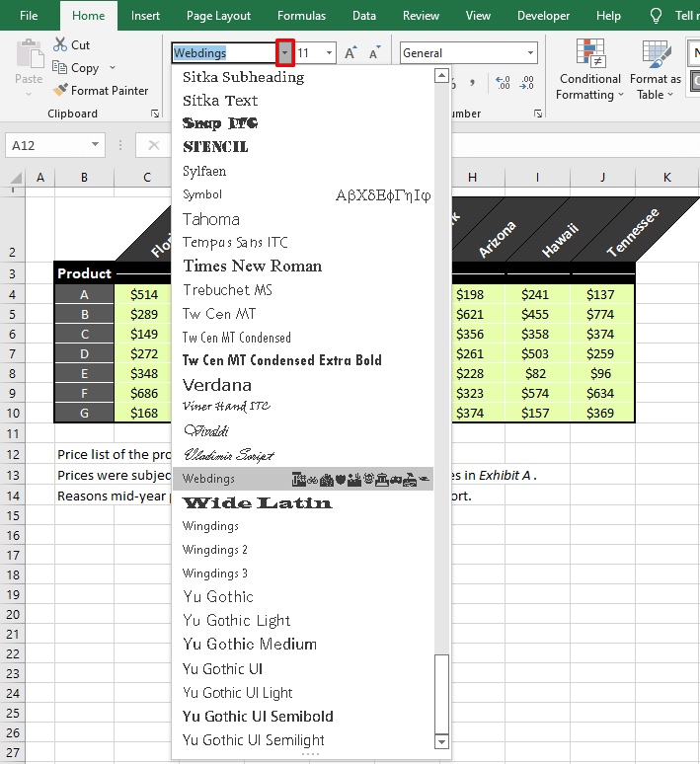Viewport: 700px width, 764px height.
Task: Pick Symbol font in the list
Action: (x=303, y=194)
